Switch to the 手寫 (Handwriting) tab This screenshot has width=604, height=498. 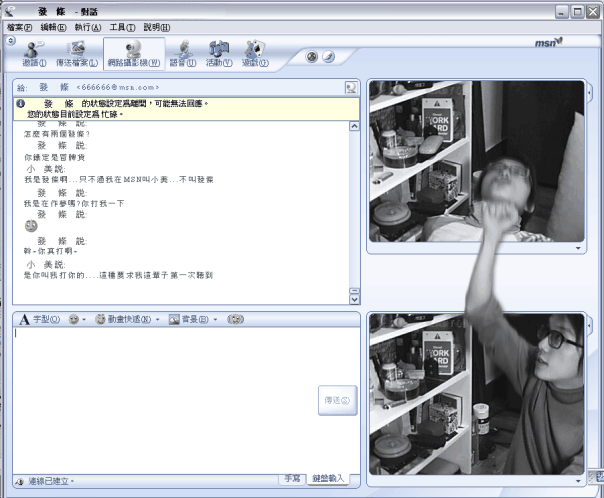click(x=291, y=479)
